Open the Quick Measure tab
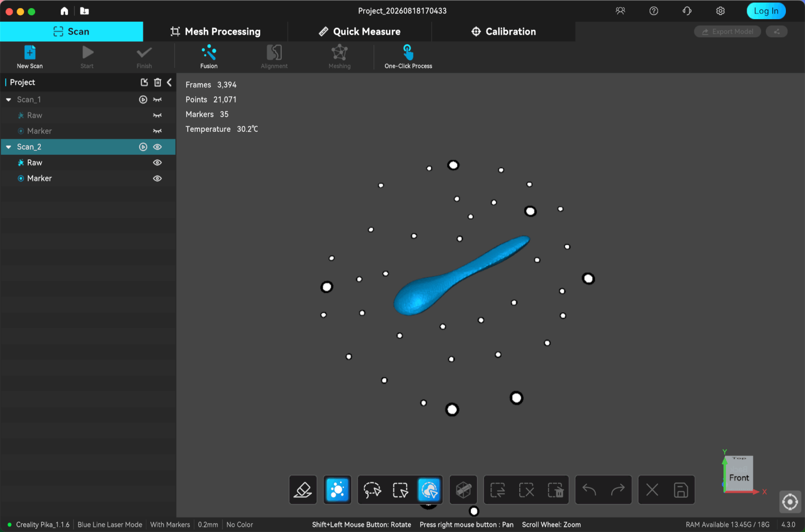Screen dimensions: 805x532 (360, 31)
